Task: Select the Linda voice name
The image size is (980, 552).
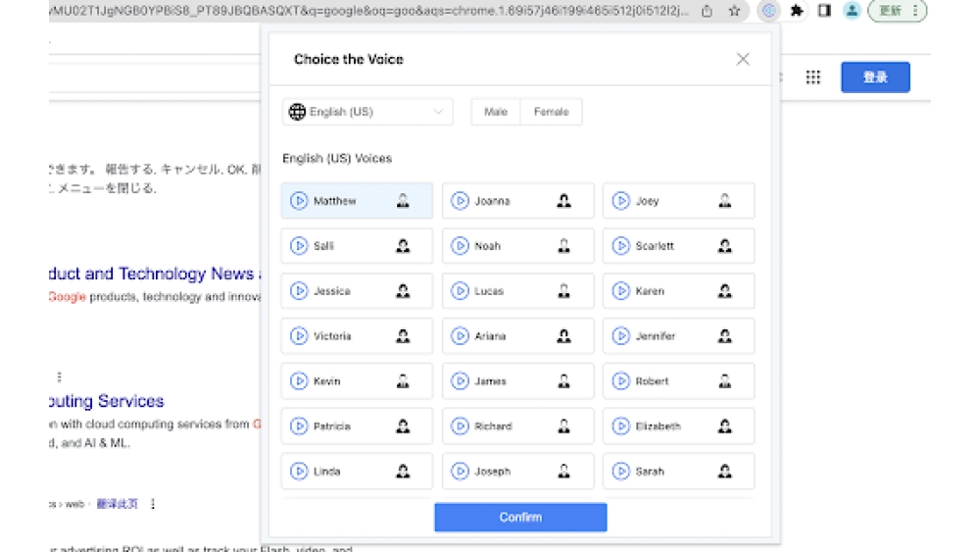Action: pyautogui.click(x=327, y=471)
